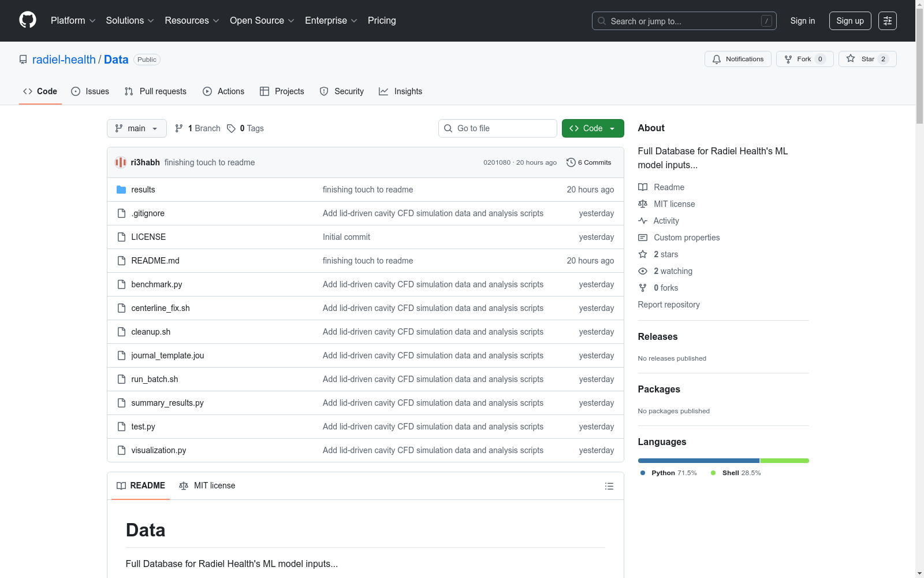Screen dimensions: 924x578
Task: Switch to the Issues tab
Action: pos(90,91)
